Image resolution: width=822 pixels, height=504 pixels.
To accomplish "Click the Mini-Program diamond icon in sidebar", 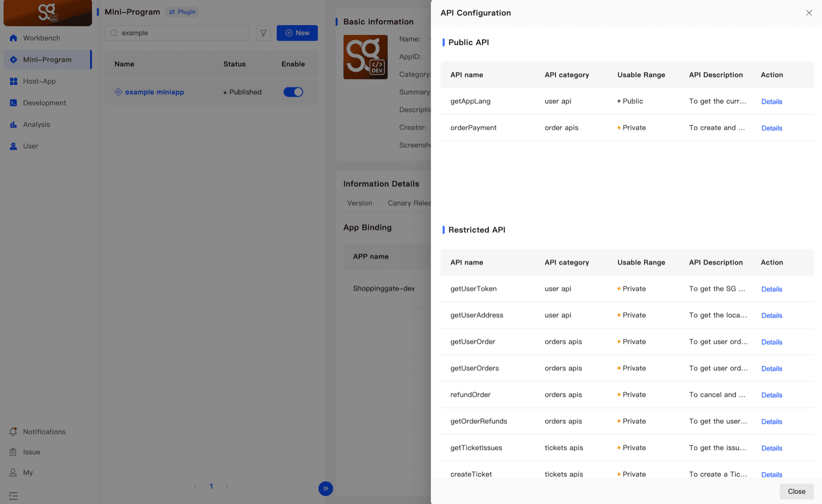I will tap(13, 60).
